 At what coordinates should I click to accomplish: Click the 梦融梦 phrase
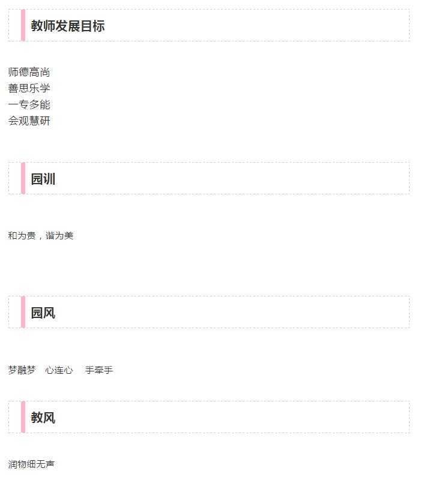(x=22, y=370)
